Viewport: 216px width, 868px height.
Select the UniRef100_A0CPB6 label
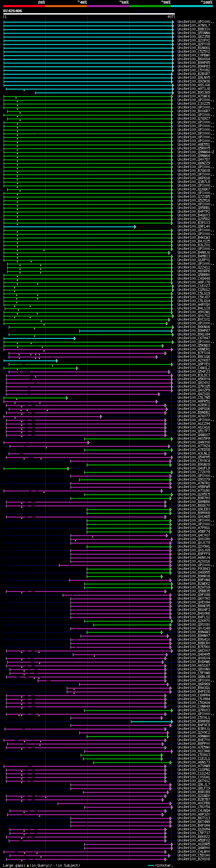coord(194,803)
